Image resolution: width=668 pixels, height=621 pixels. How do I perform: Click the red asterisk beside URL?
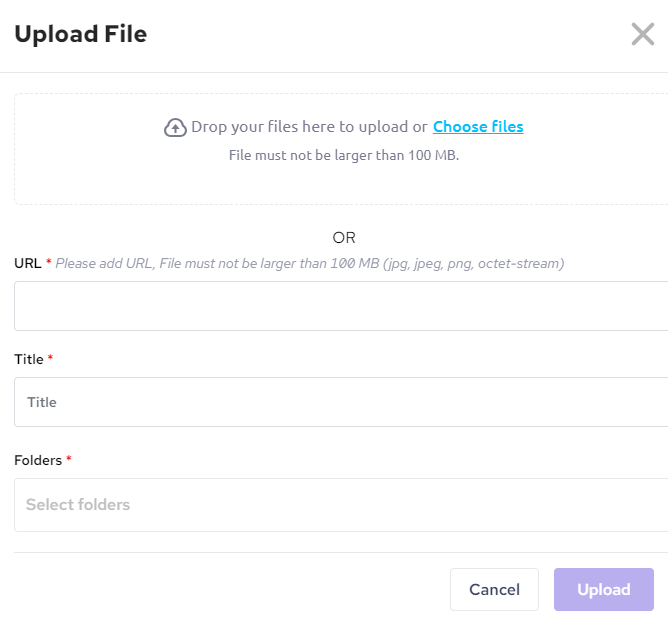coord(49,263)
